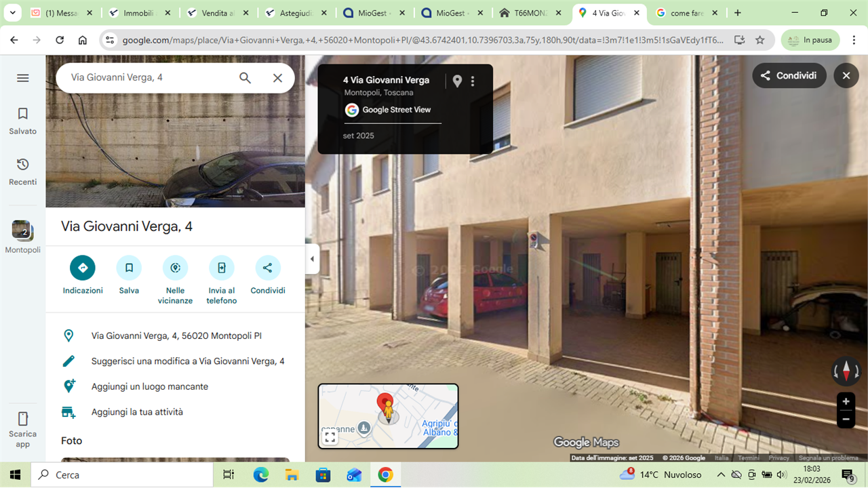Expand the browser tab list arrow
868x488 pixels.
point(12,13)
